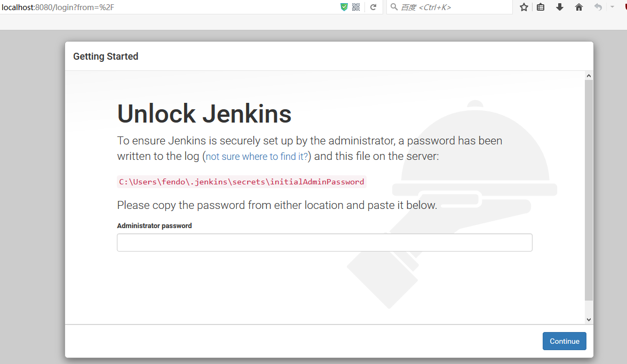Click the scrollbar down arrow
The height and width of the screenshot is (364, 627).
coord(589,319)
